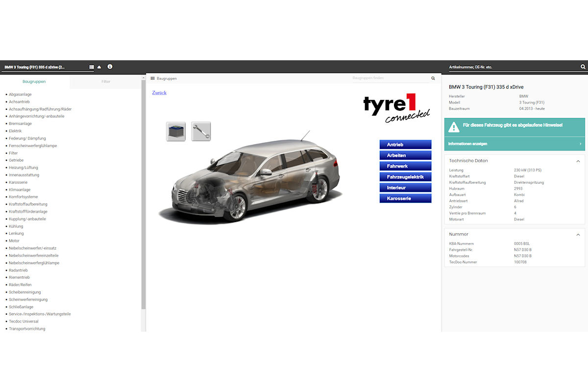This screenshot has width=588, height=392.
Task: Open Tecdoc Universal group
Action: (x=24, y=321)
